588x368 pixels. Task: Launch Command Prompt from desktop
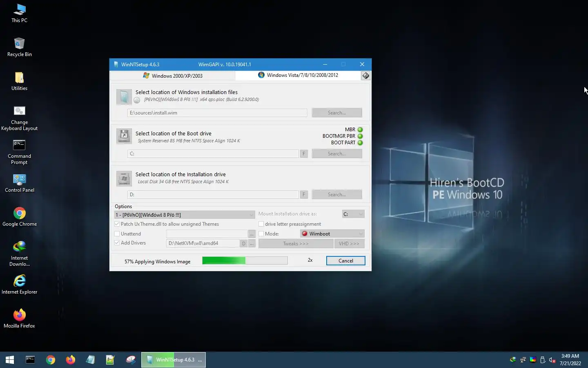[x=19, y=153]
